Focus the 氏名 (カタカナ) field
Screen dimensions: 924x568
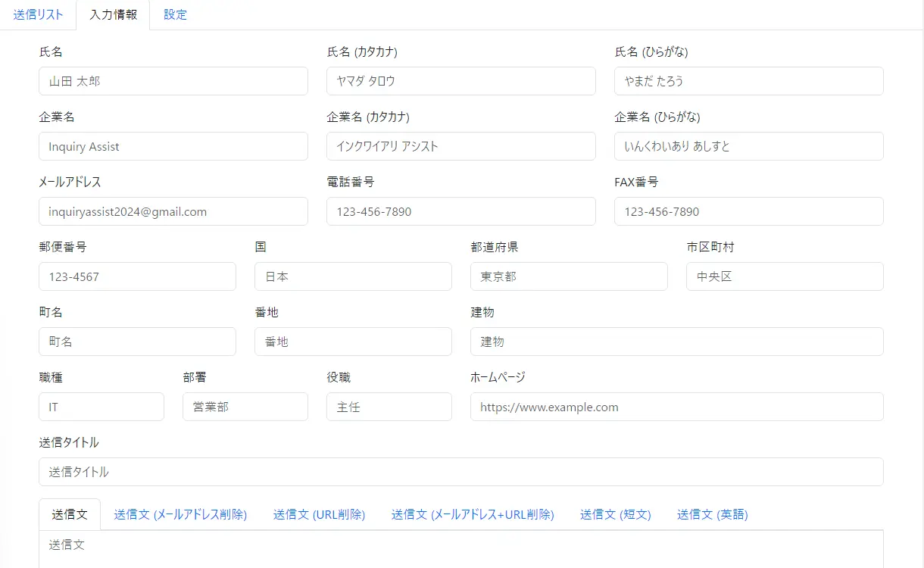point(460,81)
